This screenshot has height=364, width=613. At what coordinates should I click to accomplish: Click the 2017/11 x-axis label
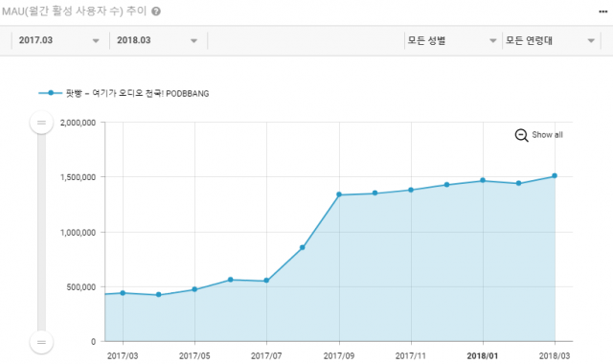[411, 356]
